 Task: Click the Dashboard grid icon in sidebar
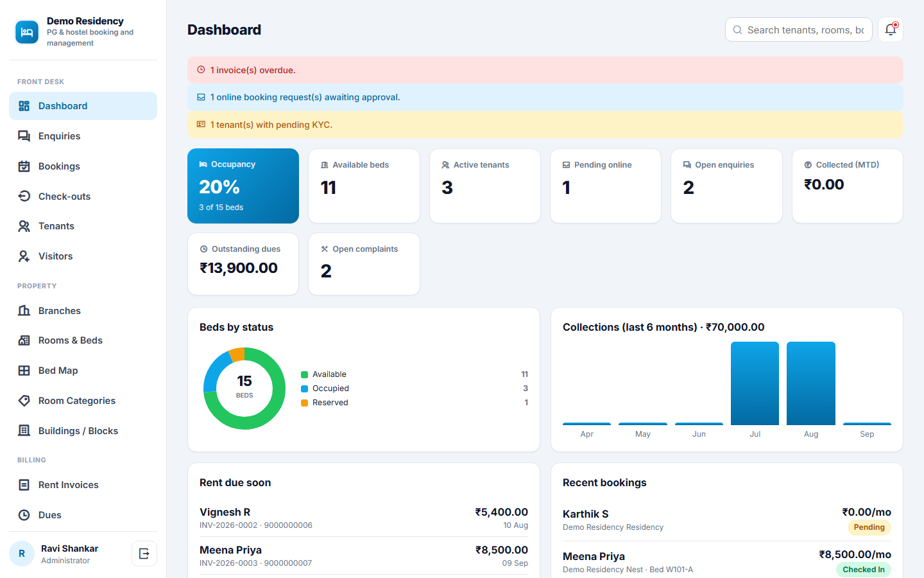tap(24, 106)
